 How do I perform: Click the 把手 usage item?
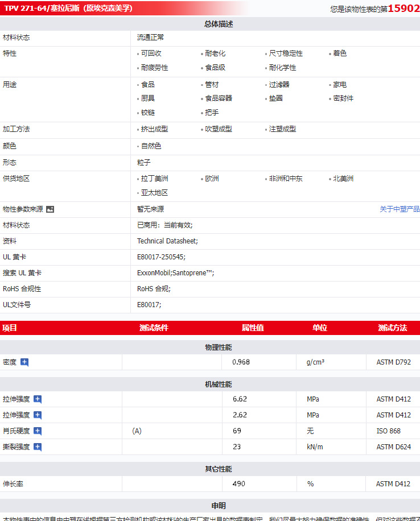point(212,113)
